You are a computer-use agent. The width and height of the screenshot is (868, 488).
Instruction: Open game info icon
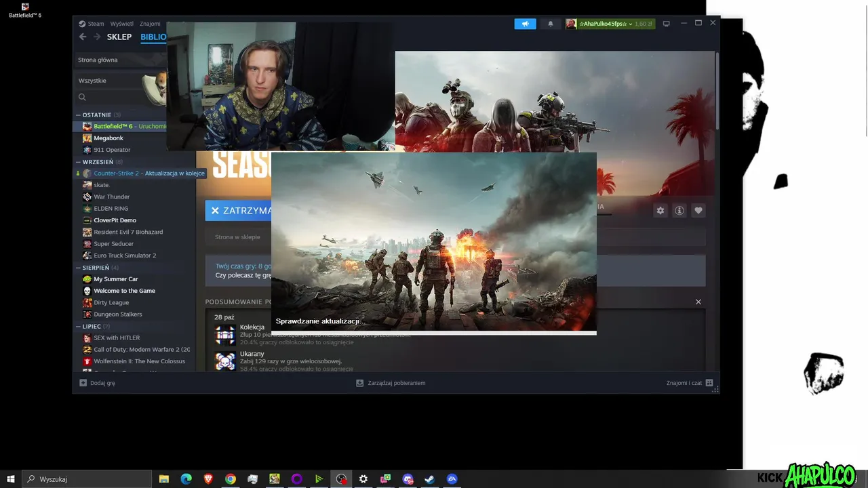[679, 211]
